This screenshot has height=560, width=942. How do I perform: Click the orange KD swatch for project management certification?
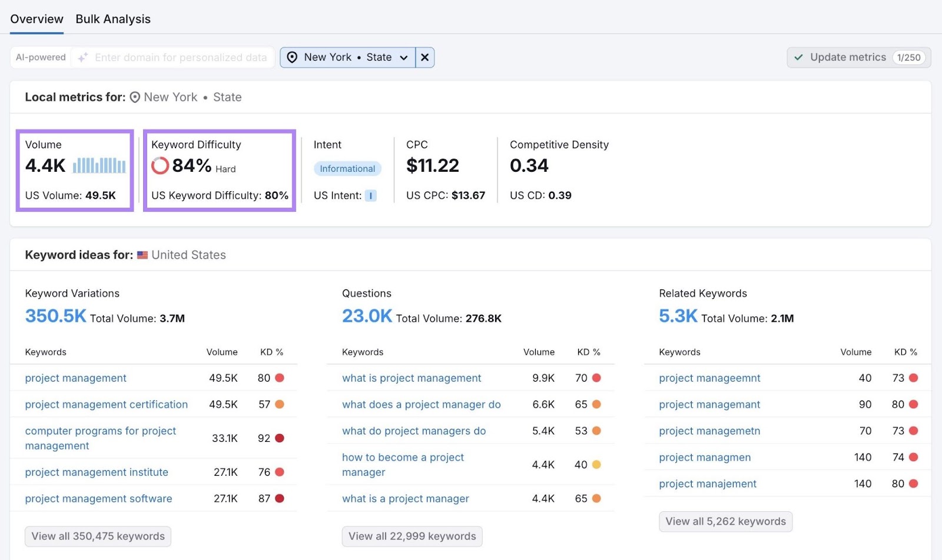(281, 404)
